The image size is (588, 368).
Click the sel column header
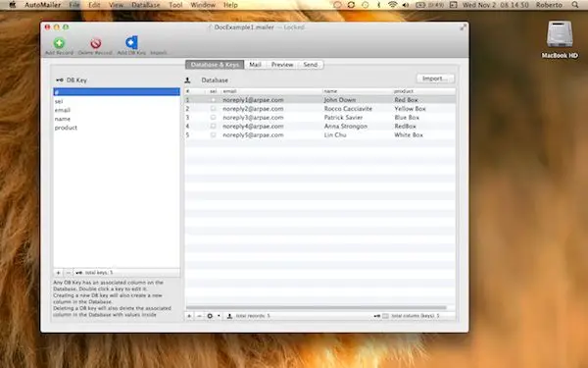point(213,91)
